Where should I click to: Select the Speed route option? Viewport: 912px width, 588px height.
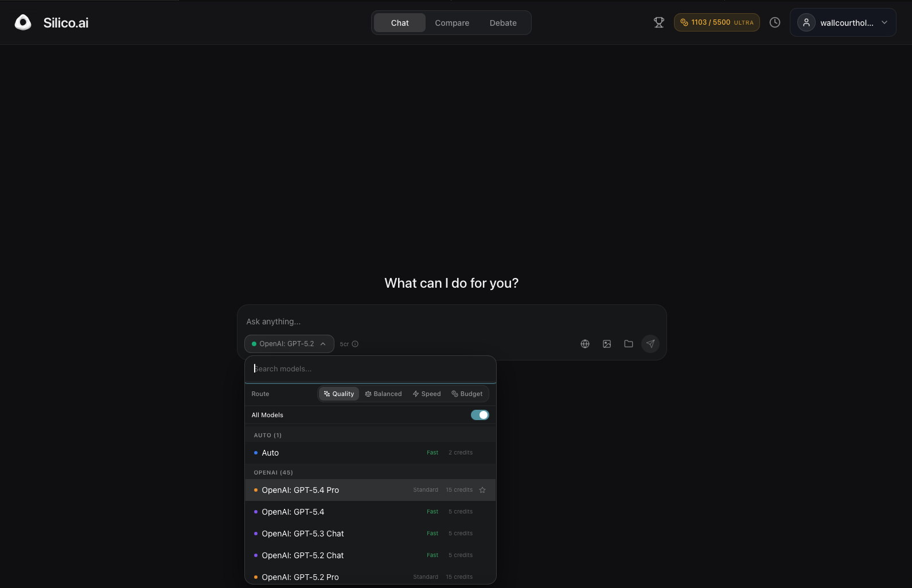click(x=427, y=394)
